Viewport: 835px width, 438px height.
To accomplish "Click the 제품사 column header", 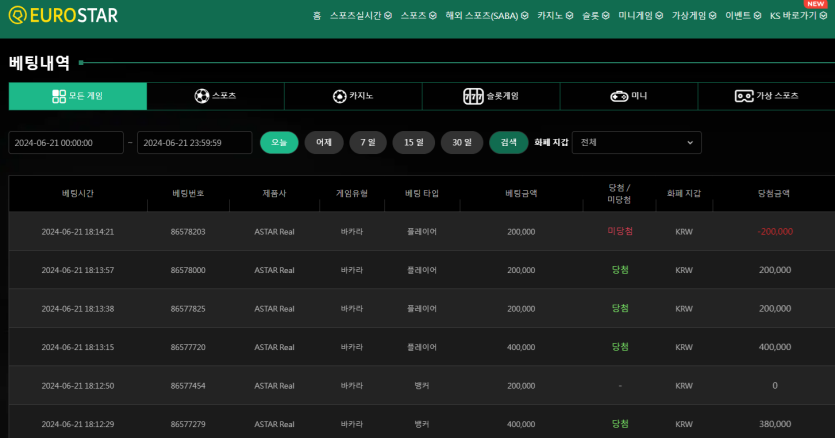I will click(x=274, y=193).
